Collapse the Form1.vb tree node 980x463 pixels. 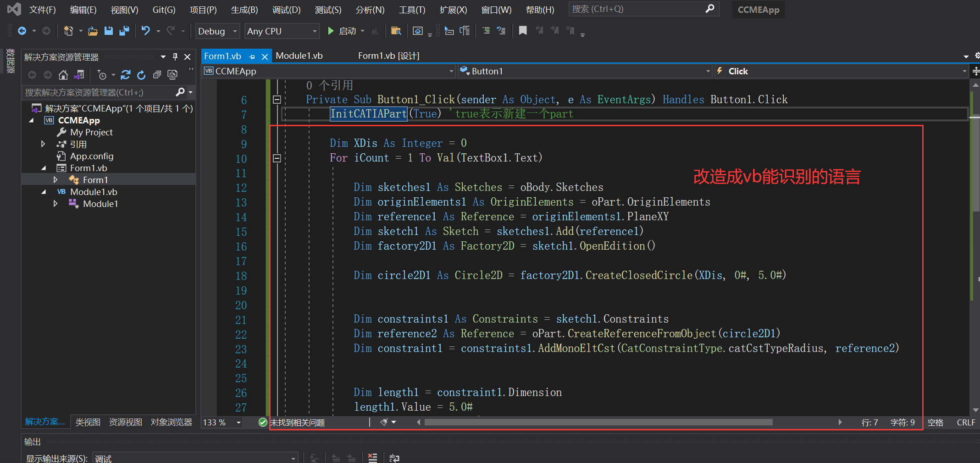click(43, 168)
